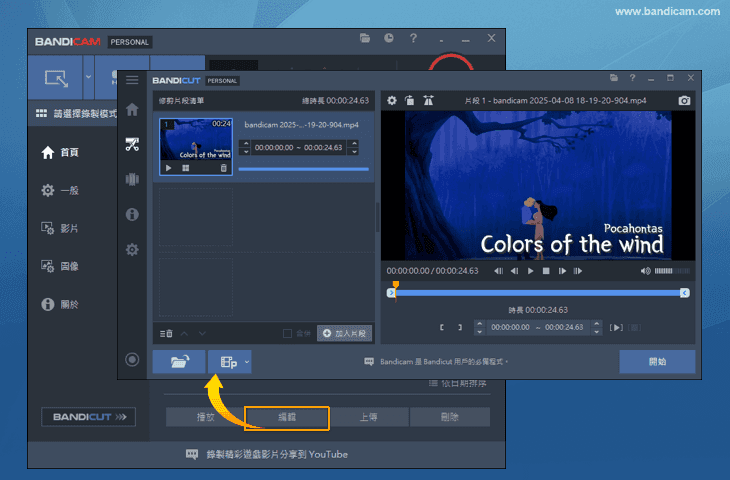Stop the preview playback
This screenshot has height=480, width=730.
546,271
